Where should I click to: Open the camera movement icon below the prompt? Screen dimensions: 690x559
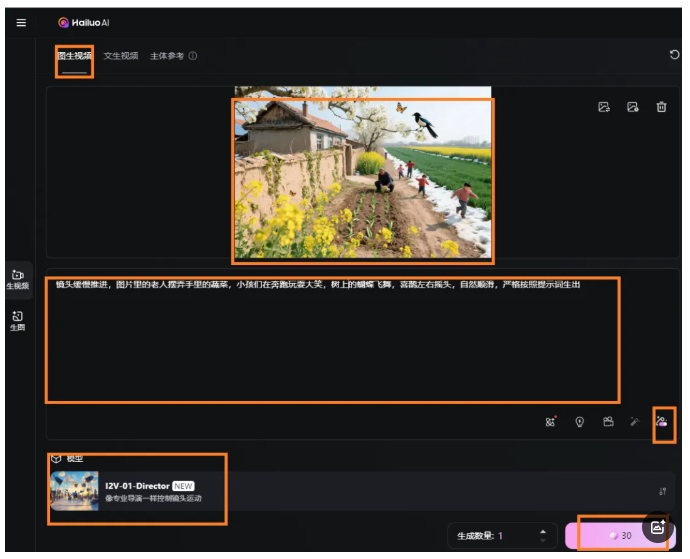(x=607, y=422)
